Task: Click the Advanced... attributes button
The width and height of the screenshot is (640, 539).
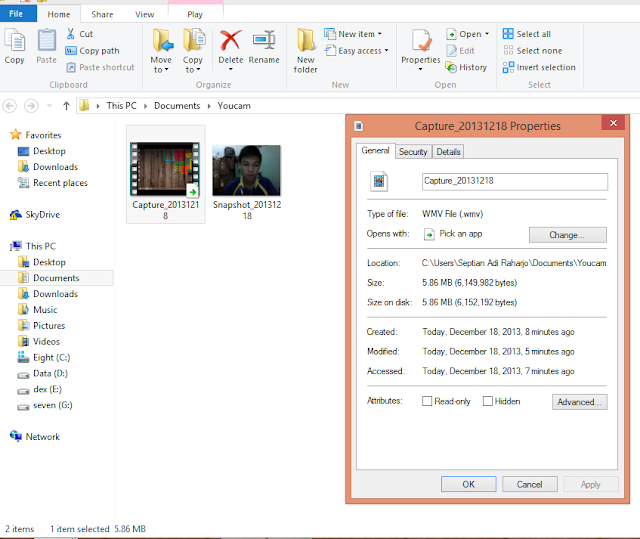Action: click(x=580, y=402)
